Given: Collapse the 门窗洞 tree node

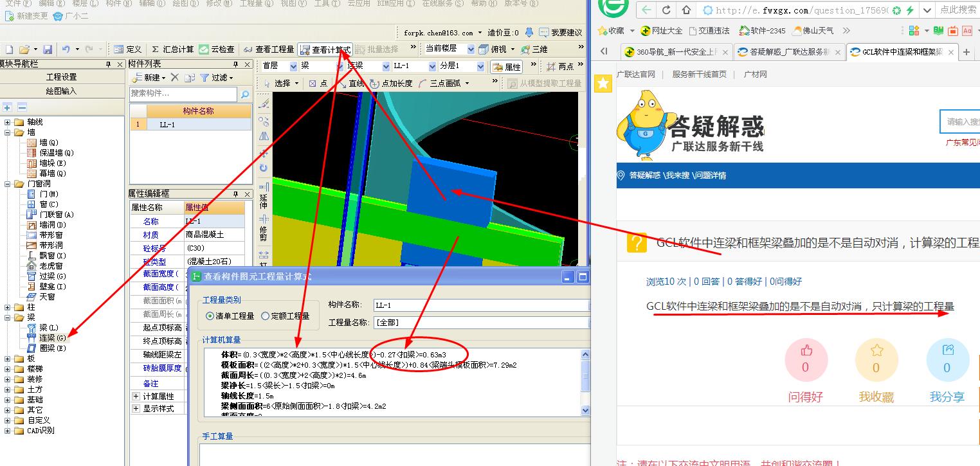Looking at the screenshot, I should pyautogui.click(x=8, y=184).
